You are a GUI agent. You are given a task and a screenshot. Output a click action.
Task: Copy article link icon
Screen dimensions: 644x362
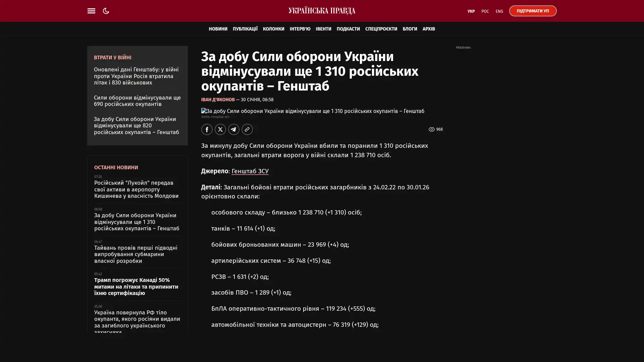(x=247, y=129)
